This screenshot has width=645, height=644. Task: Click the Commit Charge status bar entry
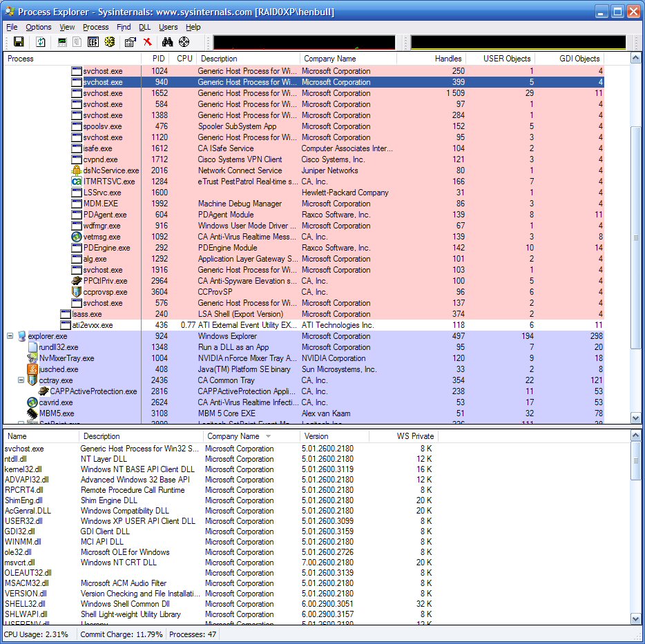click(122, 634)
